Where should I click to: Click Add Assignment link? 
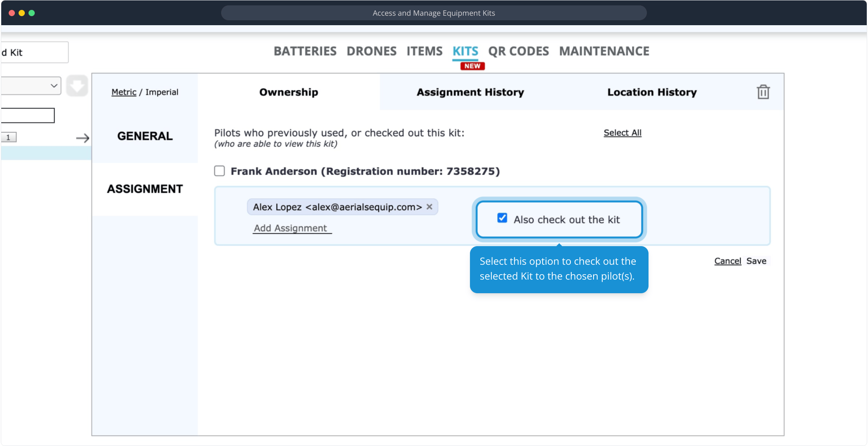[x=291, y=228]
